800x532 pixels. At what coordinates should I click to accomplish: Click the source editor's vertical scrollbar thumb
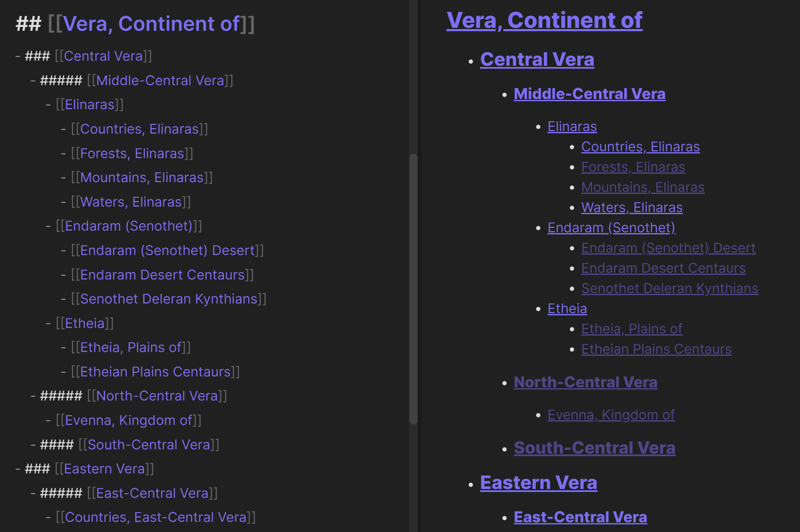413,289
